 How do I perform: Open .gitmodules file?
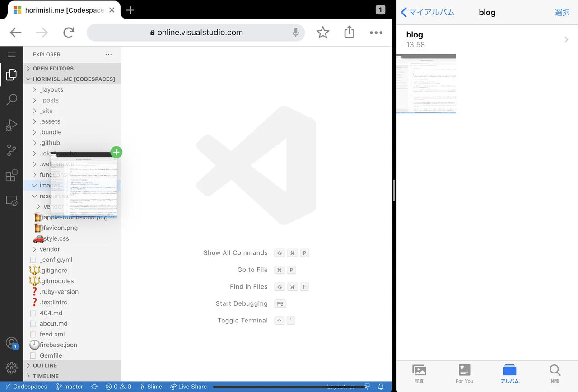point(72,281)
